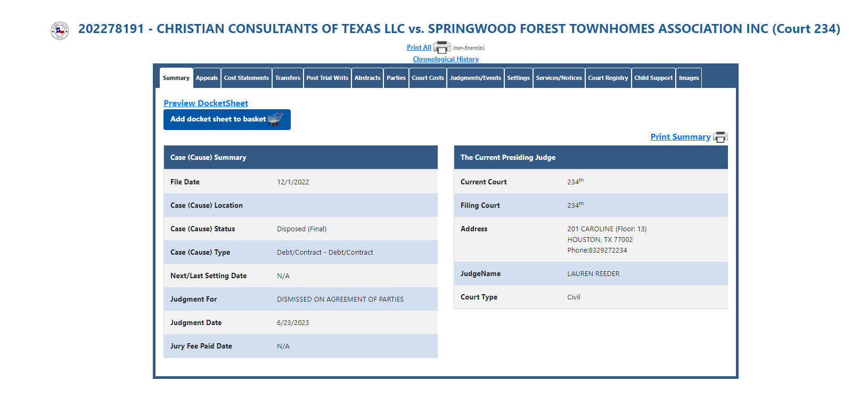Screen dimensions: 868x405
Task: Select the Filing Court 234th value
Action: tap(575, 205)
